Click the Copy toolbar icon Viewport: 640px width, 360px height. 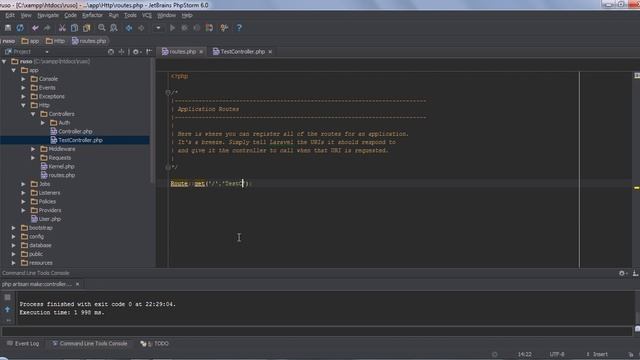coord(74,28)
